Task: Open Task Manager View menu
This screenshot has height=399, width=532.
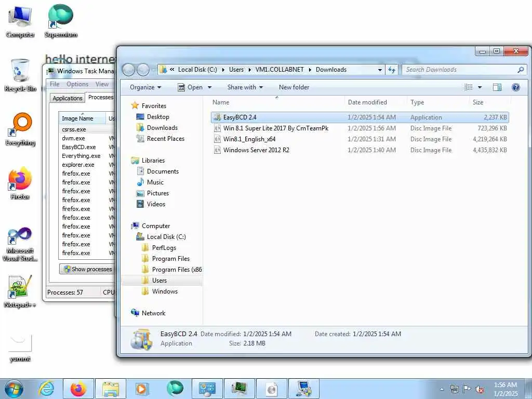Action: click(x=102, y=84)
